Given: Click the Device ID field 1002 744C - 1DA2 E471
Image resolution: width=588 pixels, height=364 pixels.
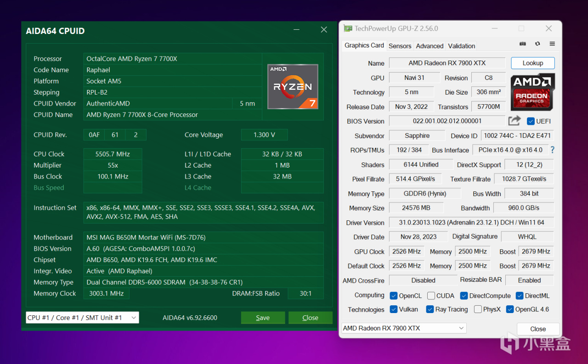Looking at the screenshot, I should [517, 135].
